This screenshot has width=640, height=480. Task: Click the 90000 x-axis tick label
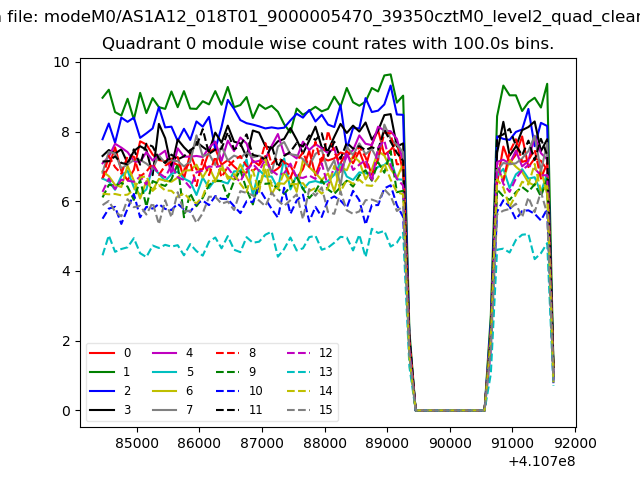(x=449, y=441)
